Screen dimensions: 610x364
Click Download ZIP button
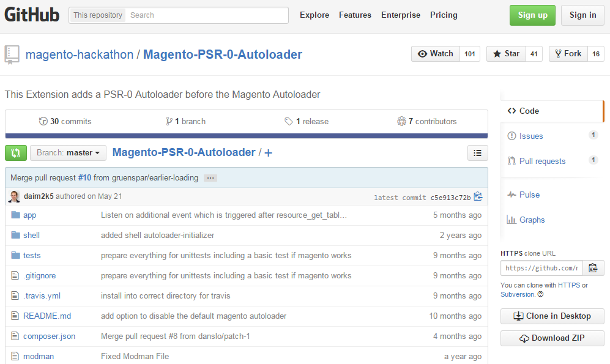pyautogui.click(x=552, y=338)
